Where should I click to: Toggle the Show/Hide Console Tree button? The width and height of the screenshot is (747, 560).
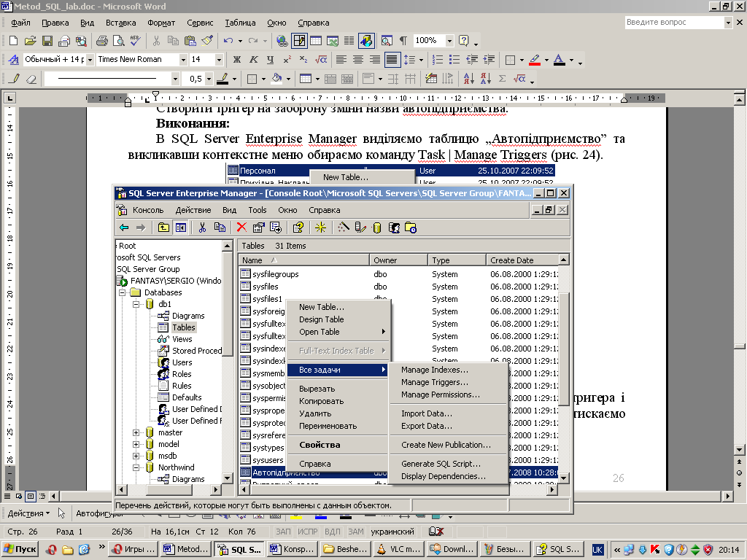[x=181, y=227]
